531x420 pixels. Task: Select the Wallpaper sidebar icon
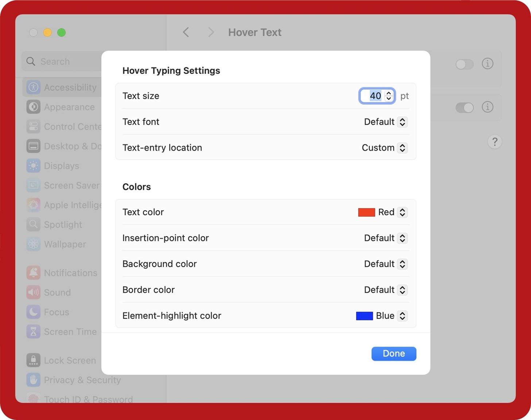click(x=33, y=244)
